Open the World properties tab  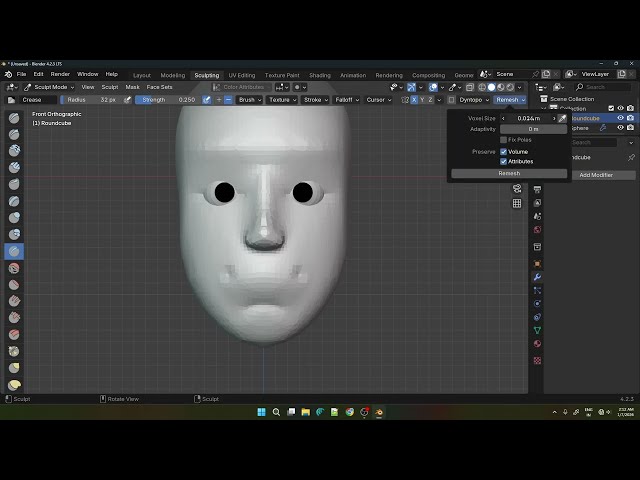click(x=537, y=230)
